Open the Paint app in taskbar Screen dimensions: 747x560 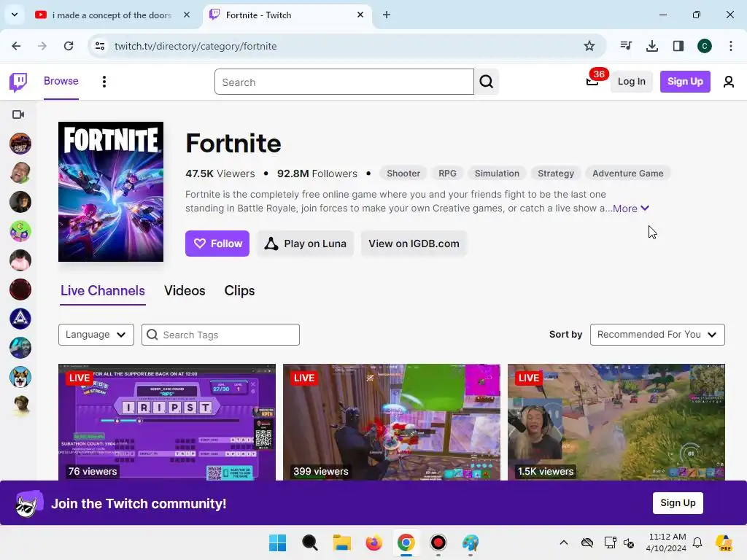[x=471, y=542]
